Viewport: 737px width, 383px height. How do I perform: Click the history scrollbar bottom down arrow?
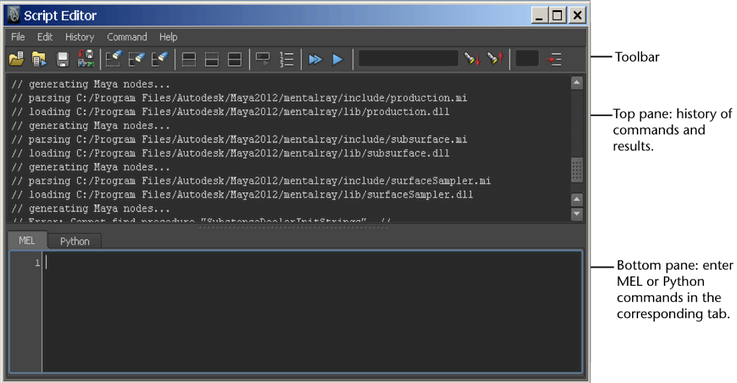577,214
